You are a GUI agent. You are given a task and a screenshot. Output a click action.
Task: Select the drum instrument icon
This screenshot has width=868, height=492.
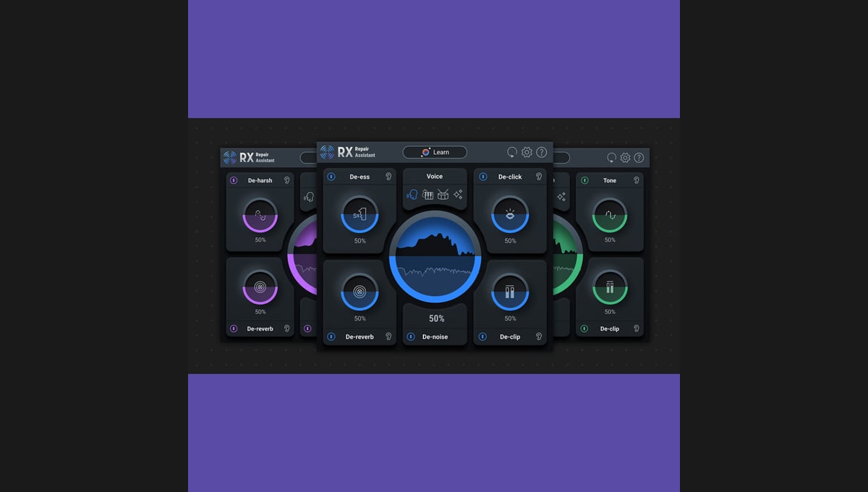tap(443, 195)
